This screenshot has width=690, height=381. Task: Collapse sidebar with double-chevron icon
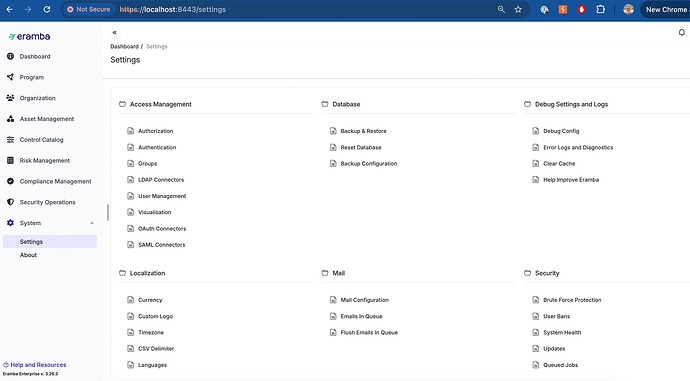[x=114, y=33]
